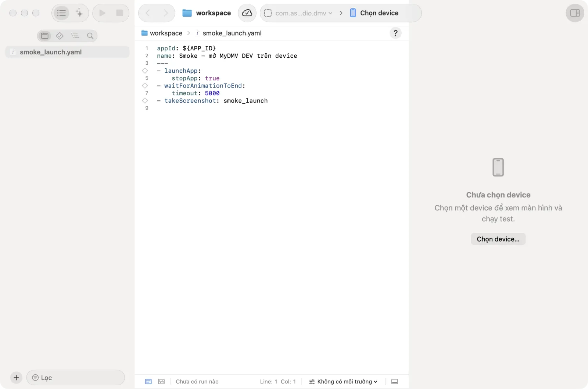Open cloud sync status
The height and width of the screenshot is (389, 588).
pos(247,13)
